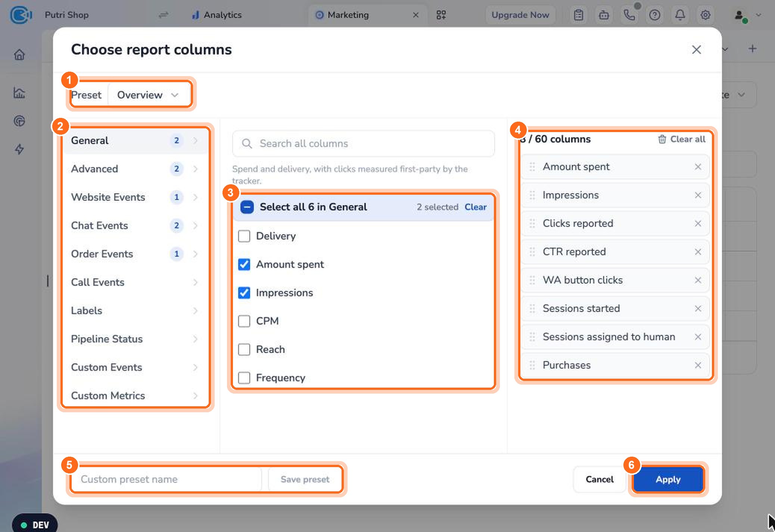Viewport: 775px width, 532px height.
Task: Click the Apply button
Action: point(668,479)
